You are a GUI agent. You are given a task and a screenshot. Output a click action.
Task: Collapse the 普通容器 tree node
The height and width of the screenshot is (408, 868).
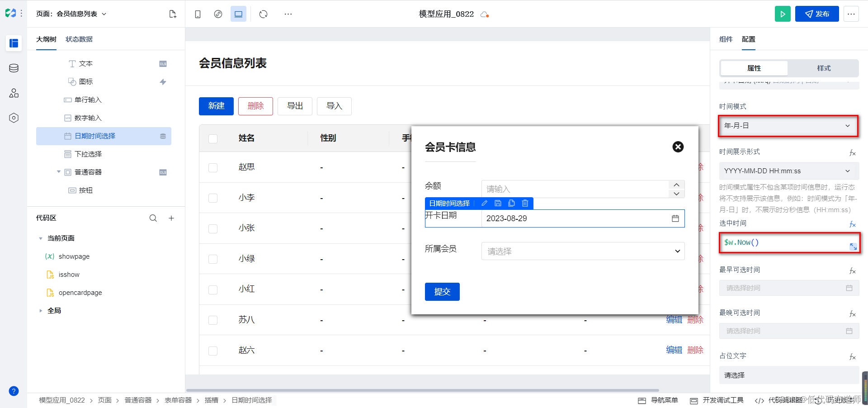point(59,172)
